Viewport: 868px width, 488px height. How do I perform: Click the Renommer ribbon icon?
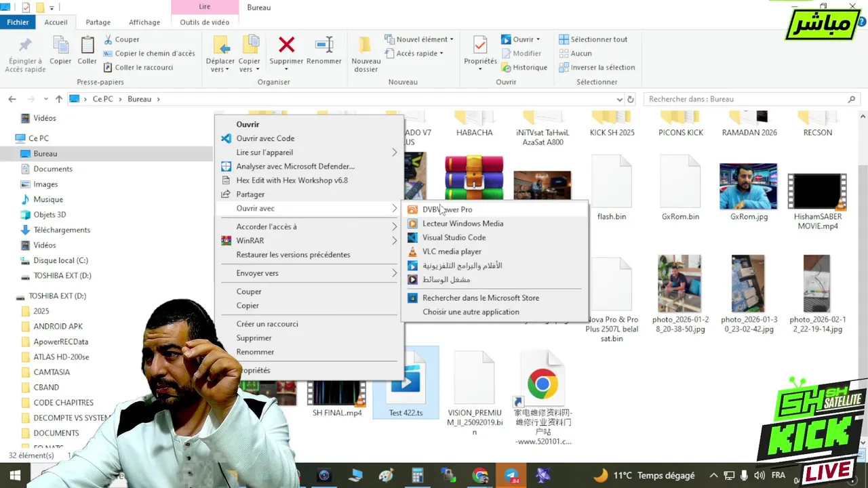coord(324,52)
